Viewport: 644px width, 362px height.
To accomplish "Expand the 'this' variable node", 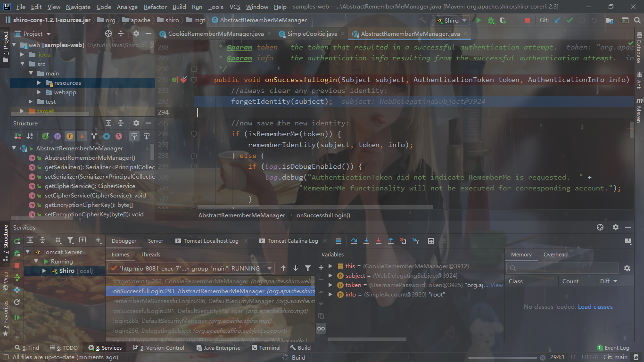I will (x=330, y=266).
